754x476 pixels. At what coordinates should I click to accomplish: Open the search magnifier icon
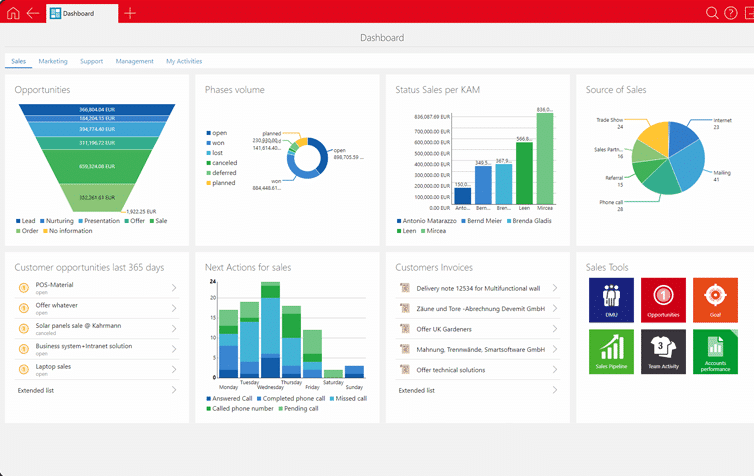coord(712,13)
